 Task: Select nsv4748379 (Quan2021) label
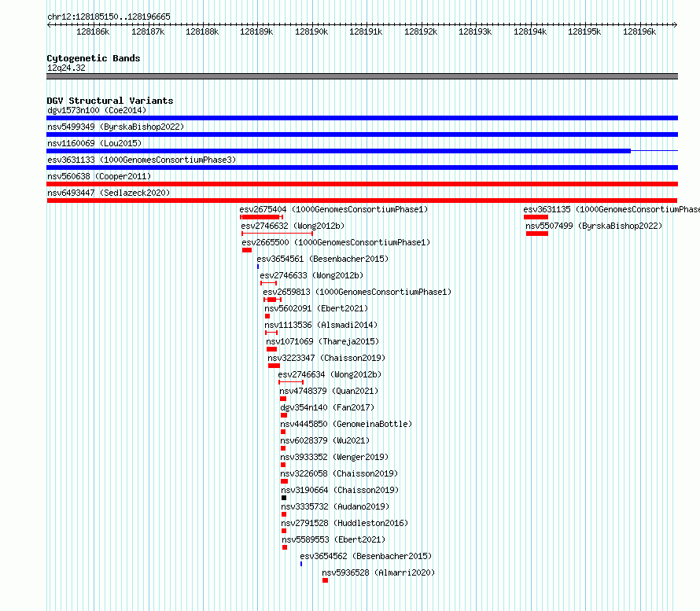[x=329, y=391]
